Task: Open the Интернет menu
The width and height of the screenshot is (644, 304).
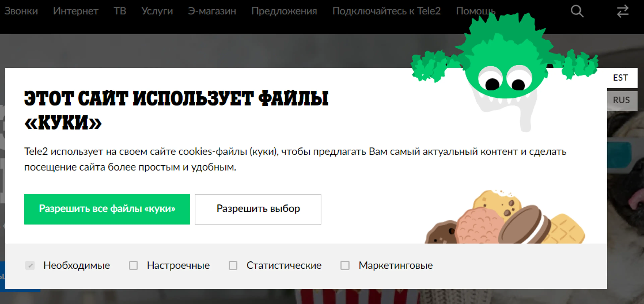Action: click(x=76, y=11)
